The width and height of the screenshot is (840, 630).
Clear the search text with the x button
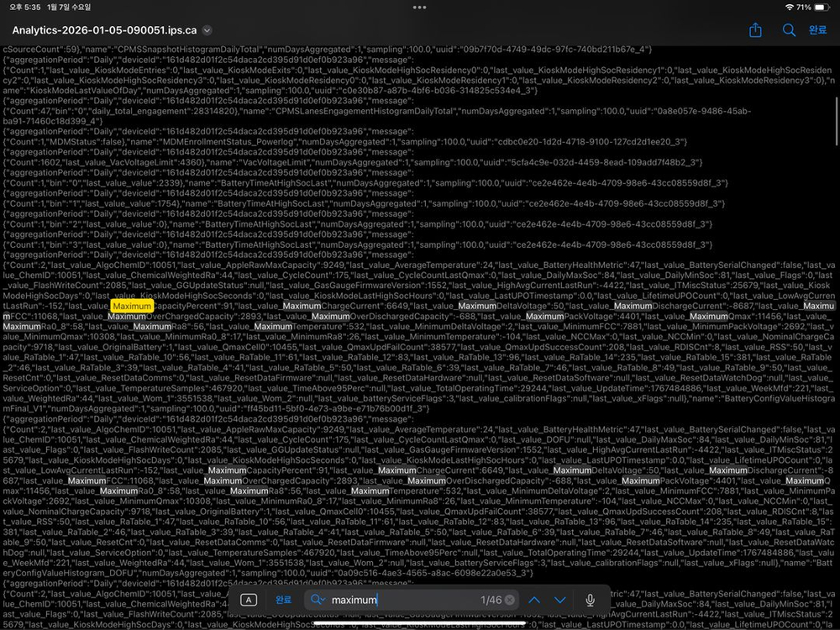pyautogui.click(x=510, y=600)
